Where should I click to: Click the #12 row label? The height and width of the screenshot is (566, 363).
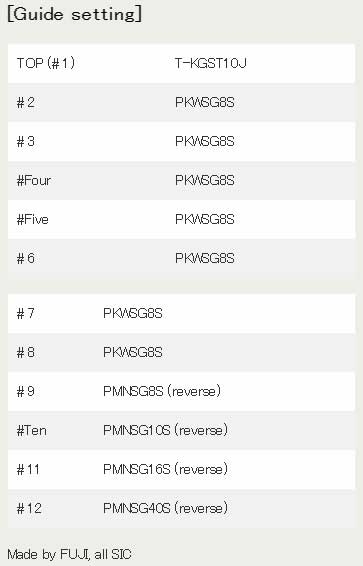tap(29, 508)
